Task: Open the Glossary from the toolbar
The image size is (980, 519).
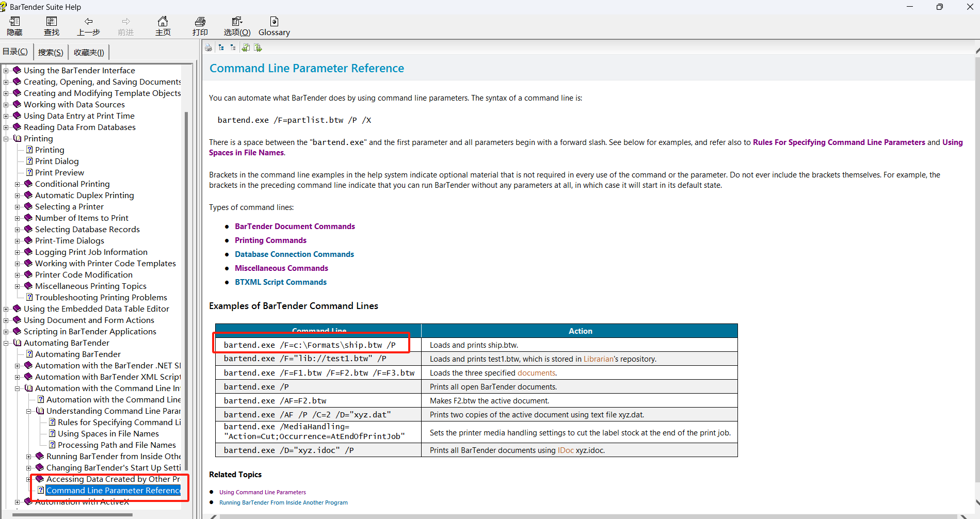Action: [274, 26]
